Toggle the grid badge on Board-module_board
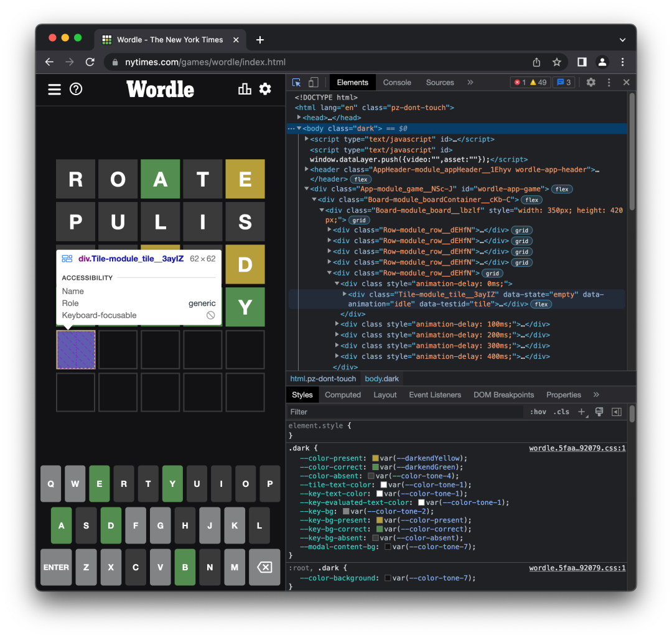Screen dimensions: 672x638 359,220
